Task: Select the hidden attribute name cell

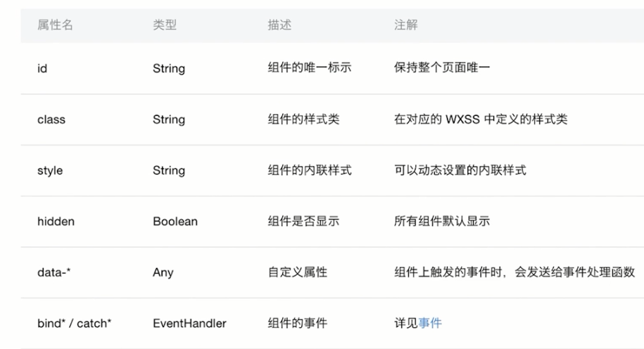Action: (x=56, y=222)
